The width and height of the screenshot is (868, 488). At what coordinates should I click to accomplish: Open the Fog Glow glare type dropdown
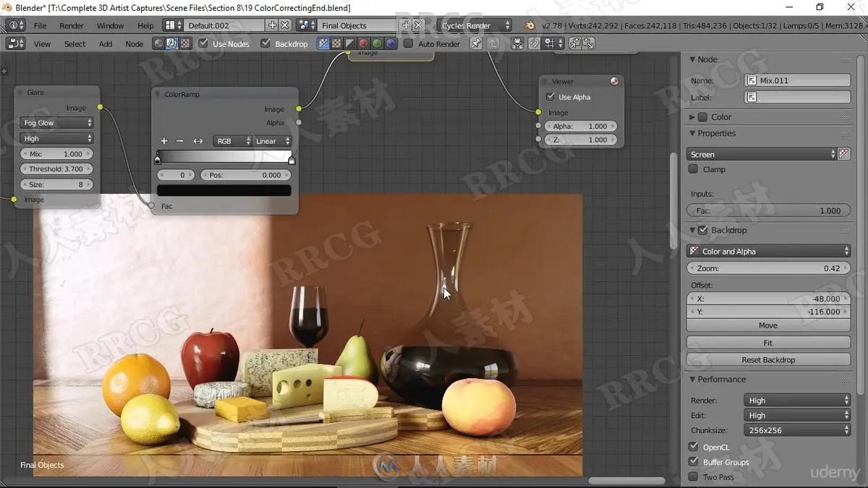click(57, 123)
